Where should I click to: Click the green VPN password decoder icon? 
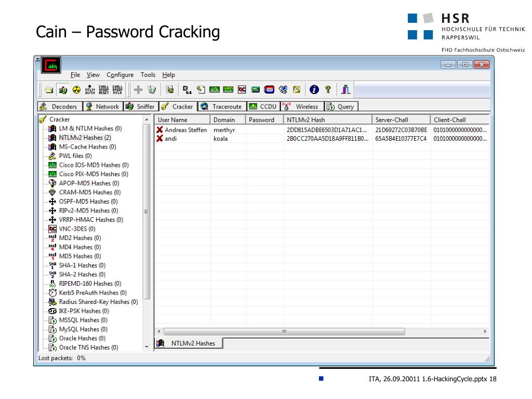[x=228, y=89]
